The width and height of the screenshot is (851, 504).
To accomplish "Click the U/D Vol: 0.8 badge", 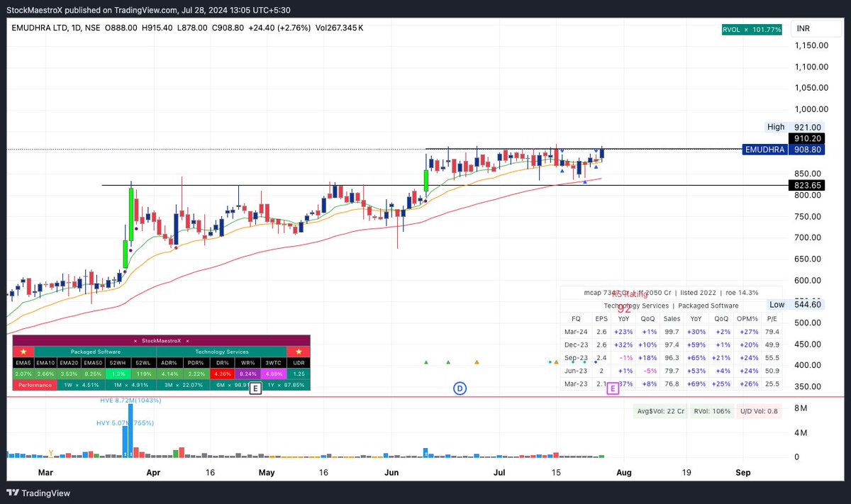I will [x=759, y=411].
